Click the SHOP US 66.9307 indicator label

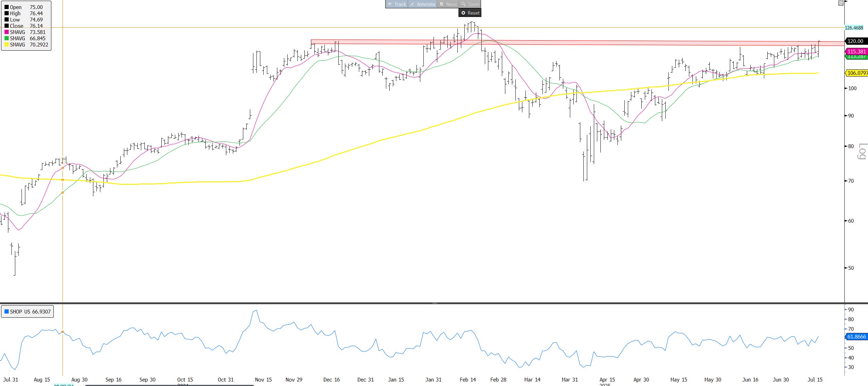[30, 311]
